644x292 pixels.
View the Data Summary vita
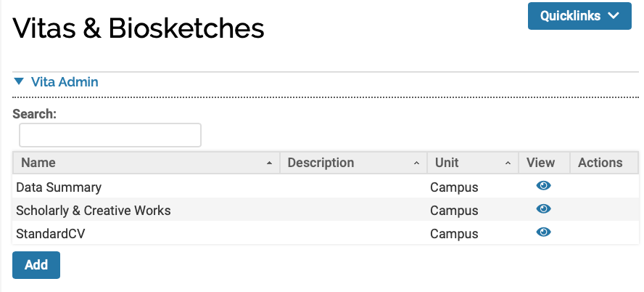(x=543, y=186)
